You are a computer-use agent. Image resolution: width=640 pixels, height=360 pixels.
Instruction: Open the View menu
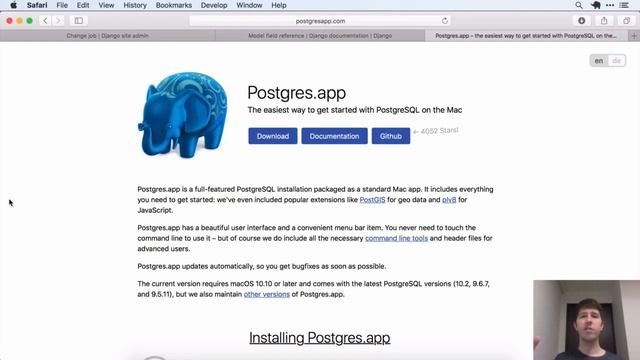pos(106,5)
